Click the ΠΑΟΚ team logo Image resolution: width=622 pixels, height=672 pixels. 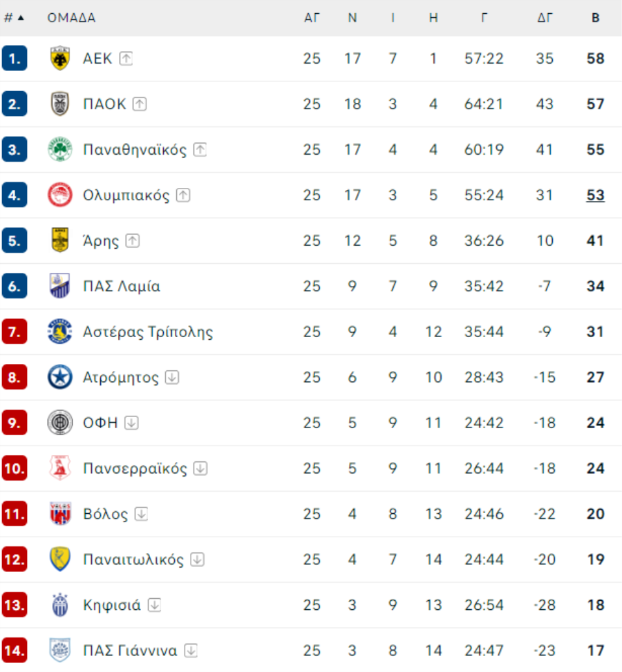[60, 104]
